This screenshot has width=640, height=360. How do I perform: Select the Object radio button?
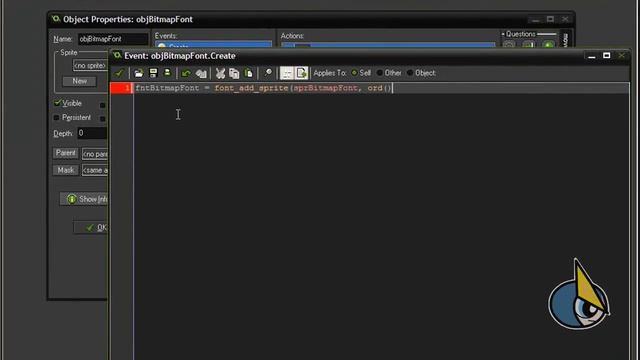[x=410, y=73]
